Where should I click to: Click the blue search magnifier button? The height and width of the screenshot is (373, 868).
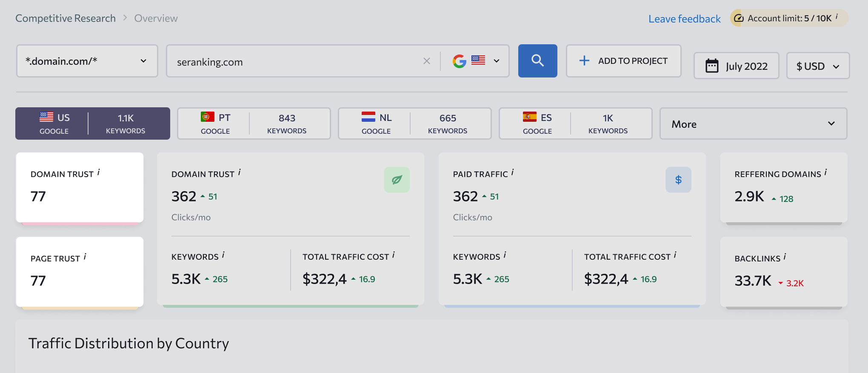click(537, 61)
